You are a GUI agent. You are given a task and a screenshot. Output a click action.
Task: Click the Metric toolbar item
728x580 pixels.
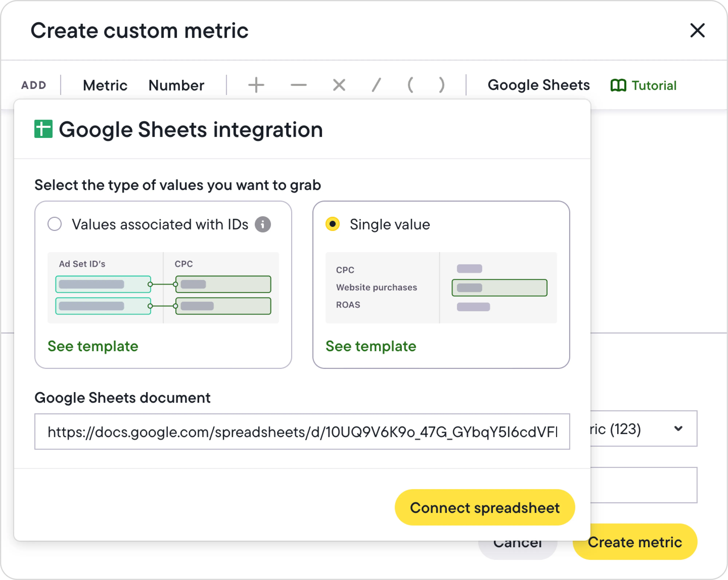pyautogui.click(x=105, y=85)
